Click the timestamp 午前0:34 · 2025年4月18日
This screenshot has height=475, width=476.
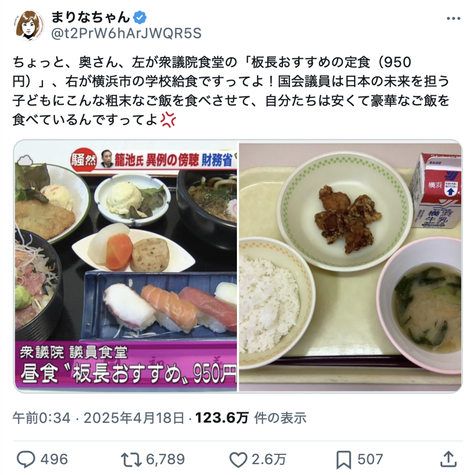click(x=99, y=418)
